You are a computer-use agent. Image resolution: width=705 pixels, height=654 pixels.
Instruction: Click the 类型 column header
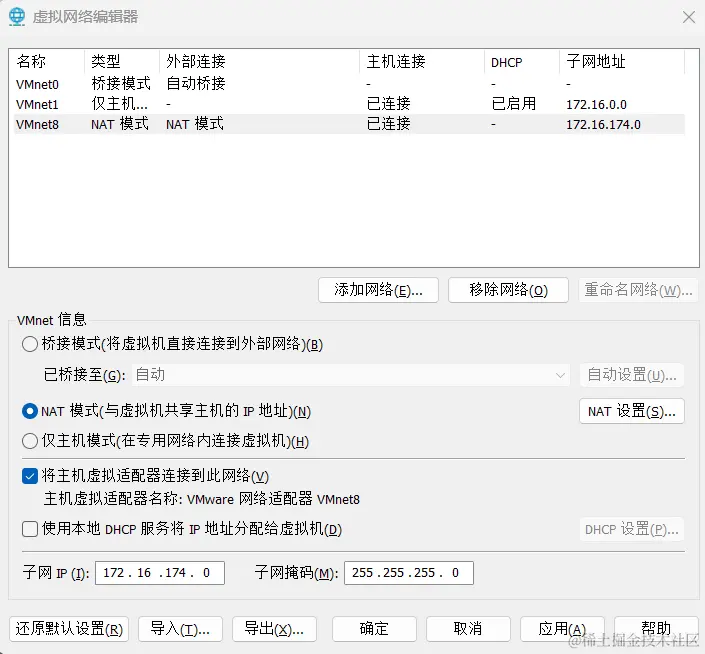(x=122, y=62)
